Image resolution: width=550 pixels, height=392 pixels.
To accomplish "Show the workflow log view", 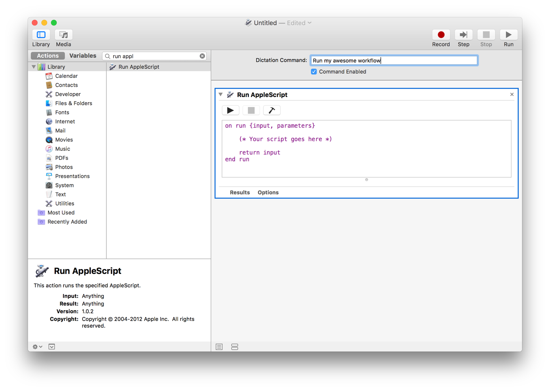I will click(219, 347).
